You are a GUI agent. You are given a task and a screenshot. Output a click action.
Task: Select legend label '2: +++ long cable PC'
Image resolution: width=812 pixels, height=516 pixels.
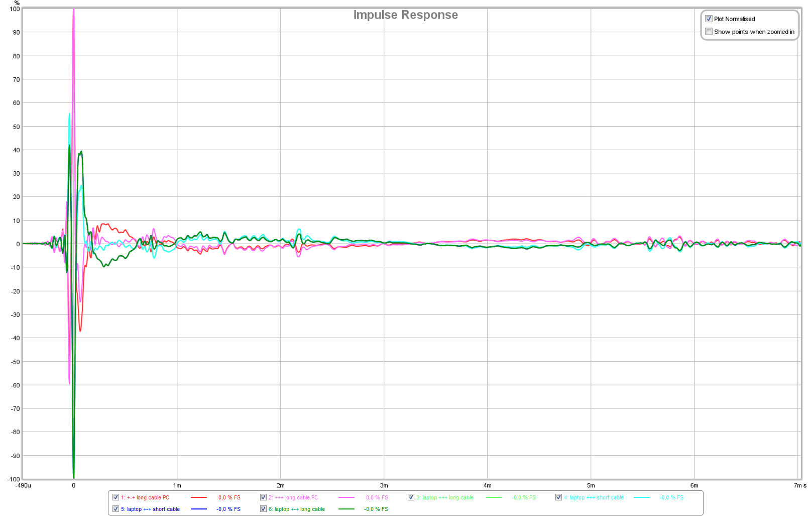click(293, 497)
